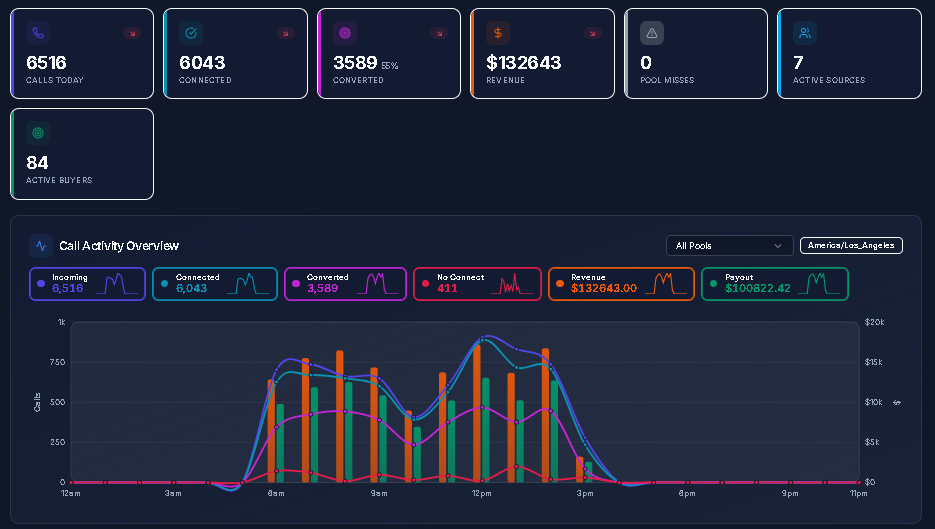
Task: Click the activity pulse icon beside Call Activity Overview
Action: tap(41, 246)
